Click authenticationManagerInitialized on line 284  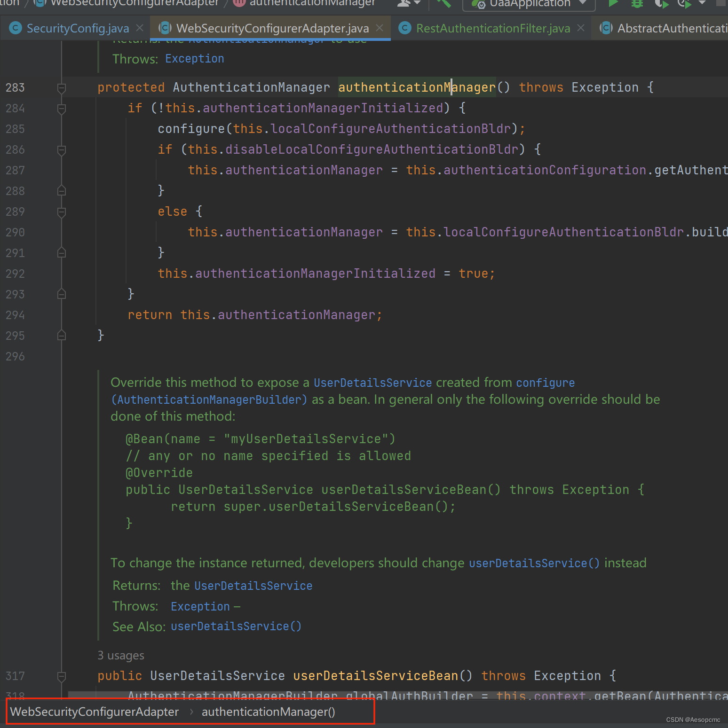coord(323,108)
